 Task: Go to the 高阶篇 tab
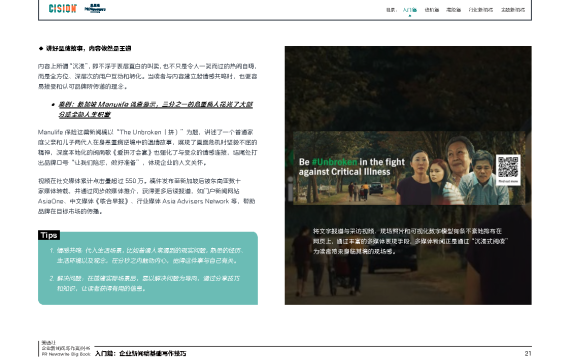point(453,10)
